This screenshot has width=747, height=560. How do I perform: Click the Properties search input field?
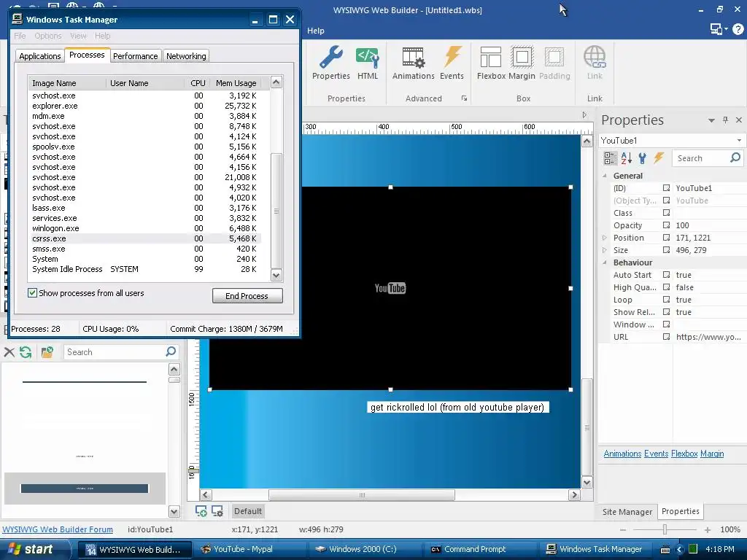(x=701, y=158)
